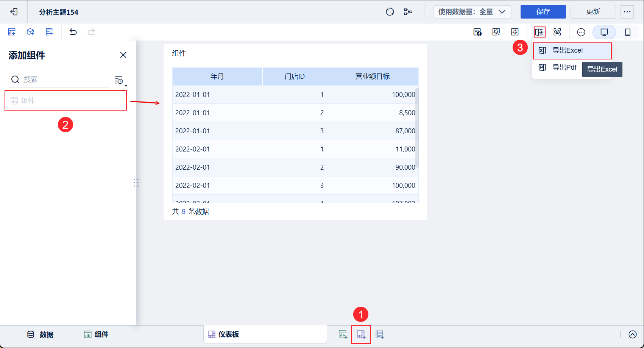644x348 pixels.
Task: Switch to mobile layout view
Action: point(628,32)
